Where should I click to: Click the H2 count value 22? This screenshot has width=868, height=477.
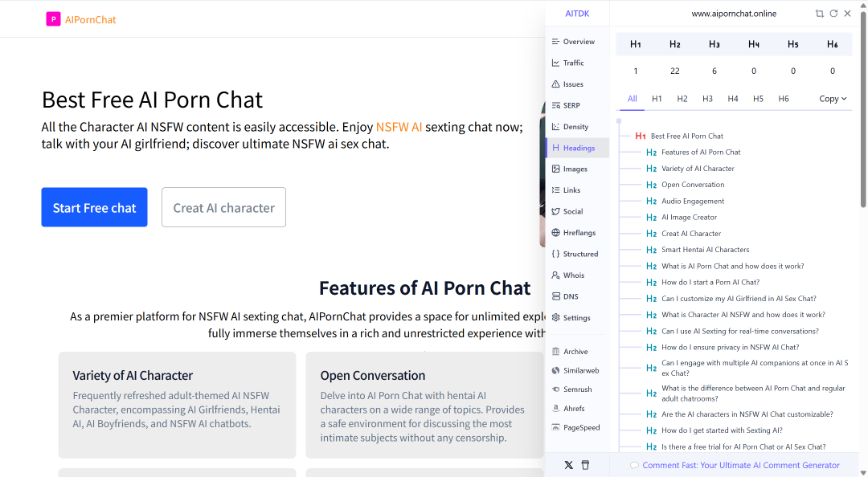point(675,71)
